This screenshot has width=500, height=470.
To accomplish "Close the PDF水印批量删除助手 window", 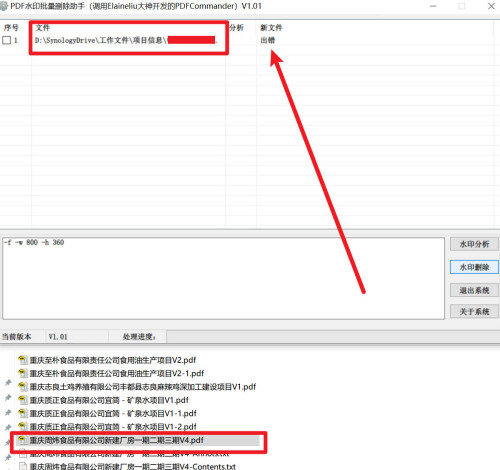I will (491, 6).
